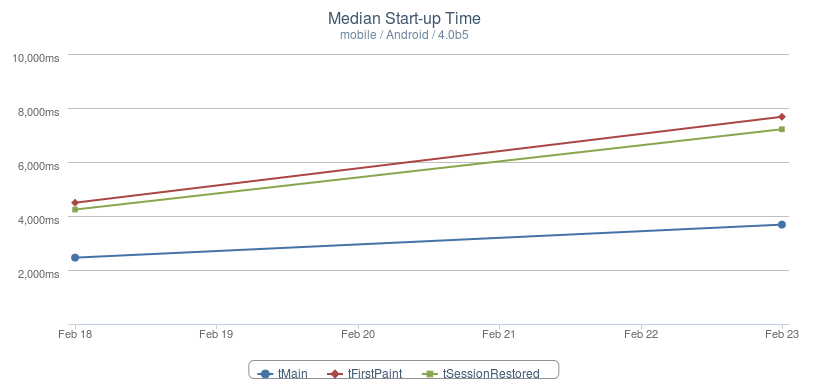This screenshot has width=814, height=389.
Task: Click the Median Start-up Time title
Action: click(x=404, y=19)
